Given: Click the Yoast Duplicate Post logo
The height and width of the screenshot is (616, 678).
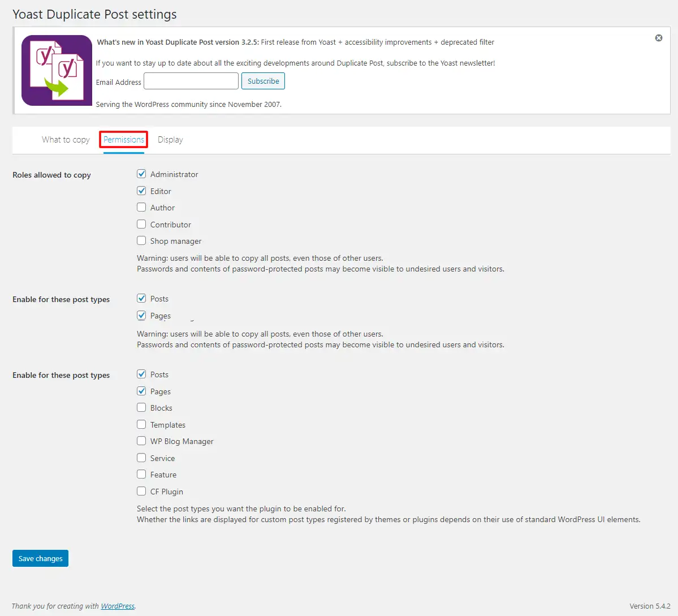Looking at the screenshot, I should coord(57,71).
